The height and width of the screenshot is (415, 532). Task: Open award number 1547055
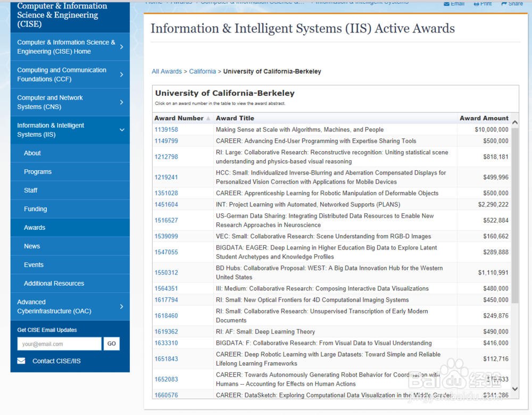(166, 252)
